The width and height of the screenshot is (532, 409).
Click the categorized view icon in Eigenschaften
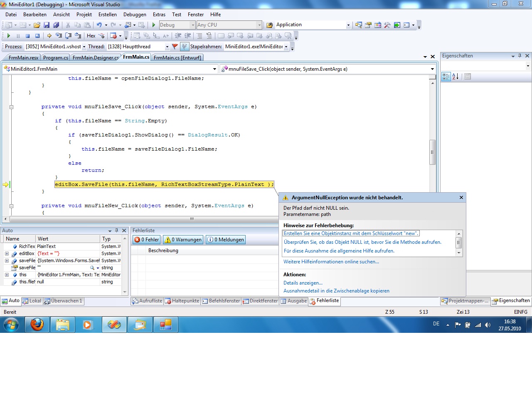(x=446, y=77)
